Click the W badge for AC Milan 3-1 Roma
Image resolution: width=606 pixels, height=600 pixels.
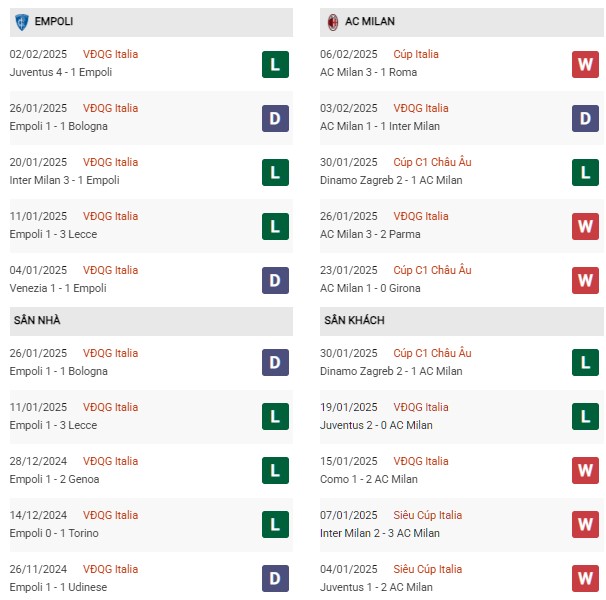[x=585, y=64]
